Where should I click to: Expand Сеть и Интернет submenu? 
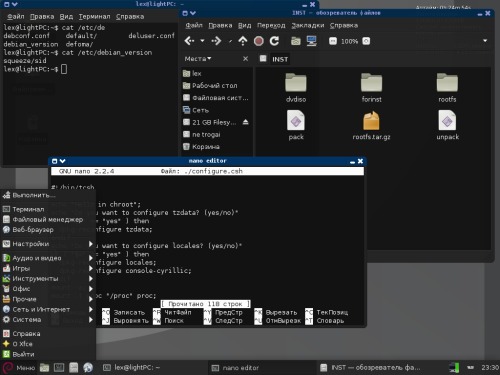point(48,309)
